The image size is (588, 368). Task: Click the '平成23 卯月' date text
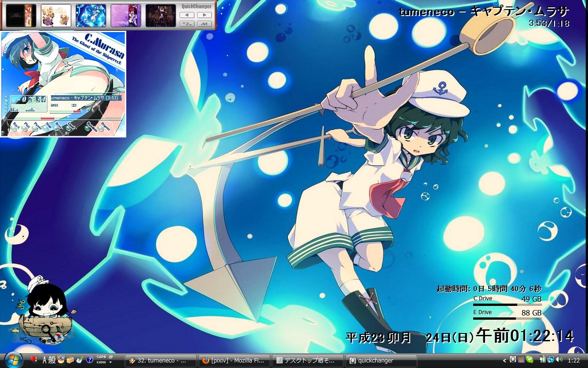tap(379, 338)
